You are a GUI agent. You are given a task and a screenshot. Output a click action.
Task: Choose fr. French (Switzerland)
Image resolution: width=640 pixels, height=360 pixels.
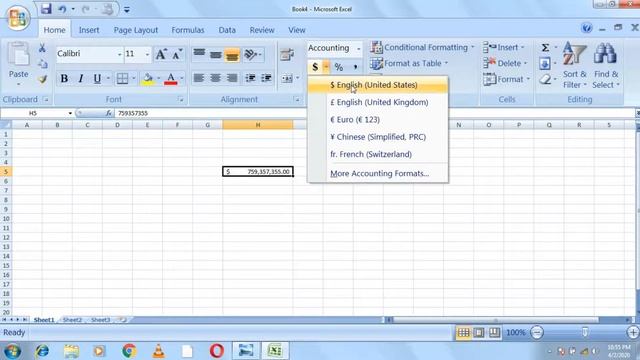coord(378,154)
